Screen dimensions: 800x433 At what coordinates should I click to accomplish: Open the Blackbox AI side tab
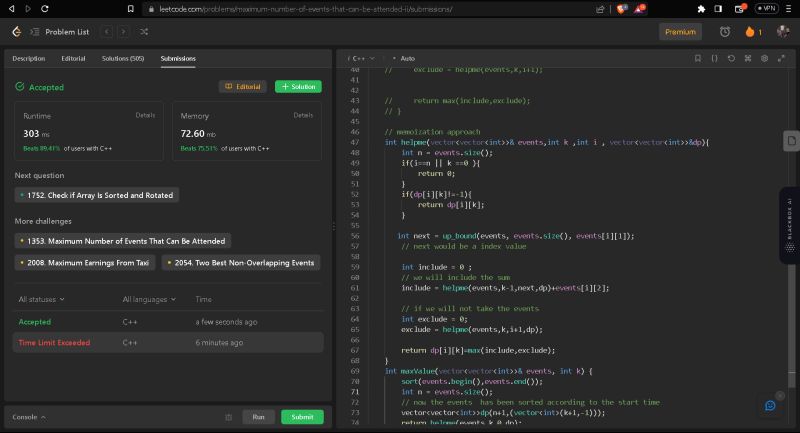790,225
